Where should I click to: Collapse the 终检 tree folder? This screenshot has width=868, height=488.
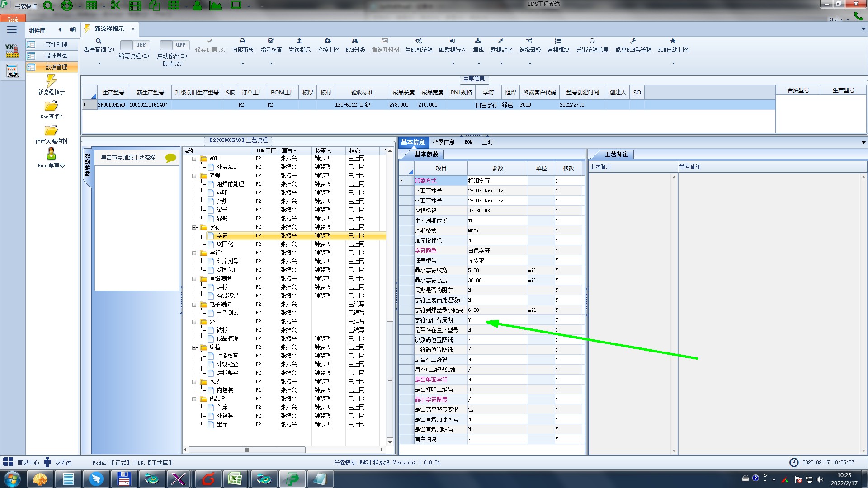click(x=194, y=347)
